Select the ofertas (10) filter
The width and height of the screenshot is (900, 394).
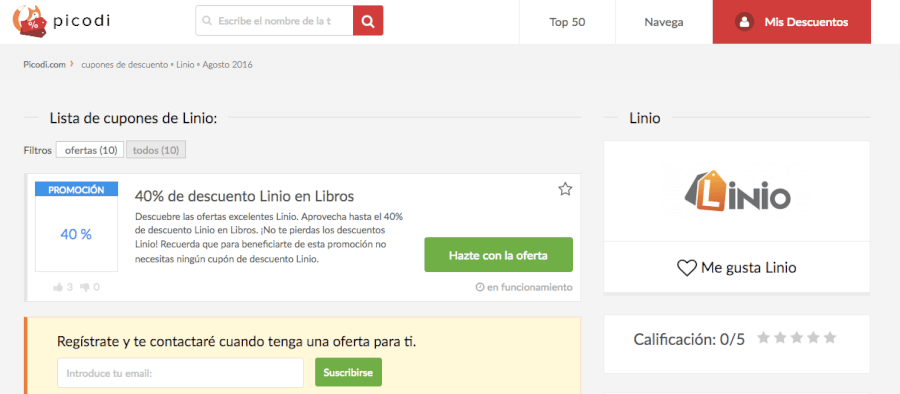(x=90, y=150)
